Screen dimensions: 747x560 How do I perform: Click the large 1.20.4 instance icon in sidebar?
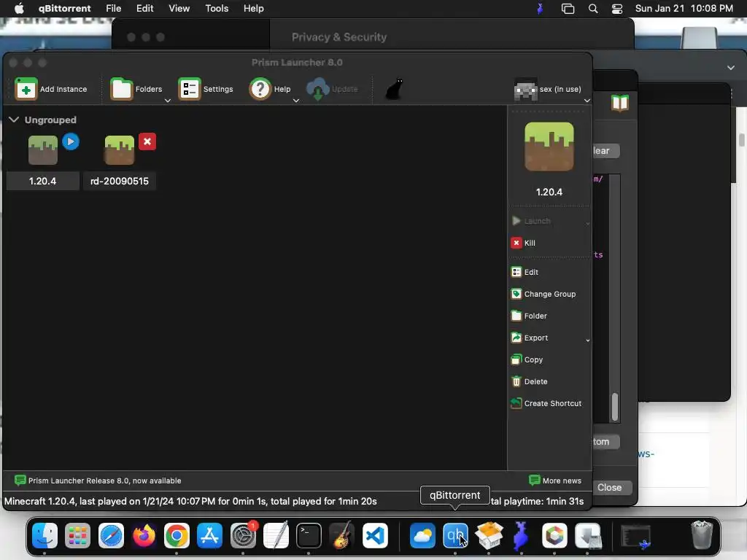549,147
